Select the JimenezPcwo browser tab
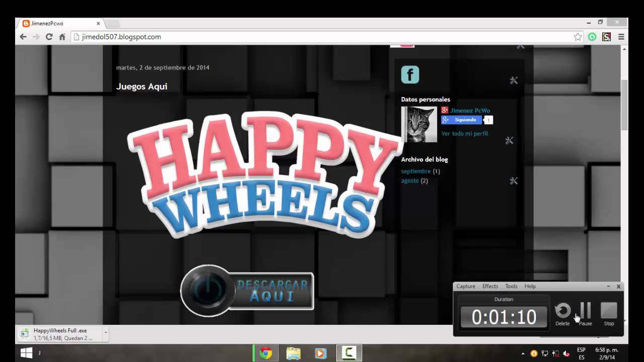Screen dimensions: 644x362 click(59, 23)
